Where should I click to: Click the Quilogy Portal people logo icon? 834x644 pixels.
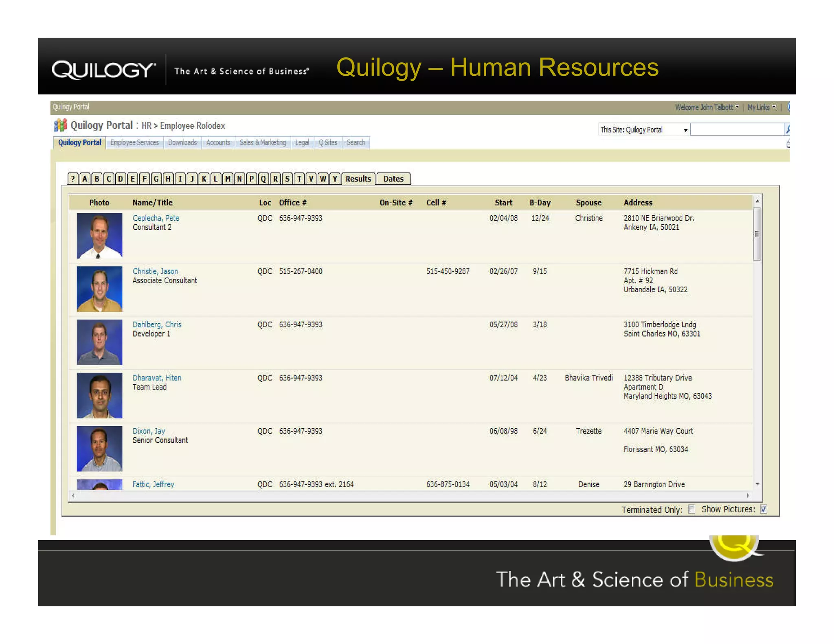tap(60, 125)
